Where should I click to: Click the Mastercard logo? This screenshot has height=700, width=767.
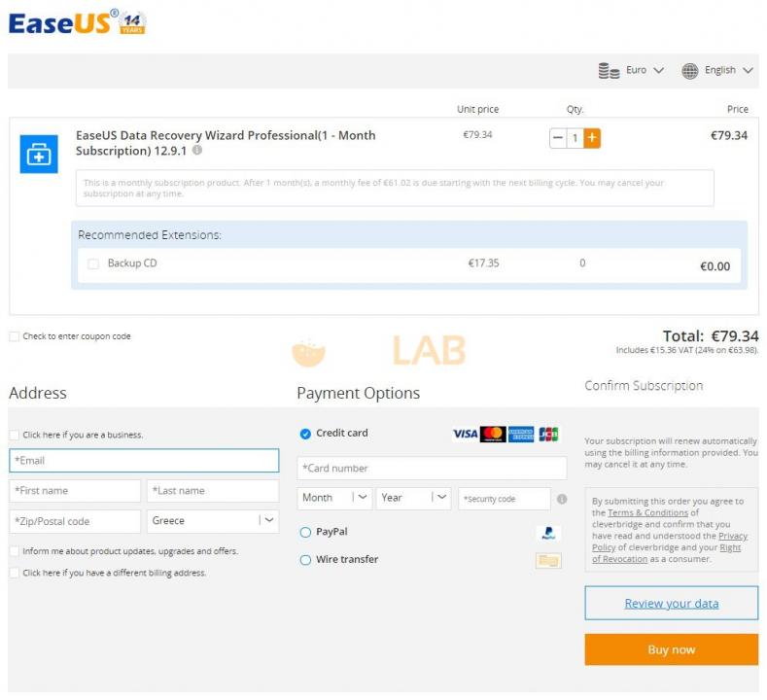493,434
